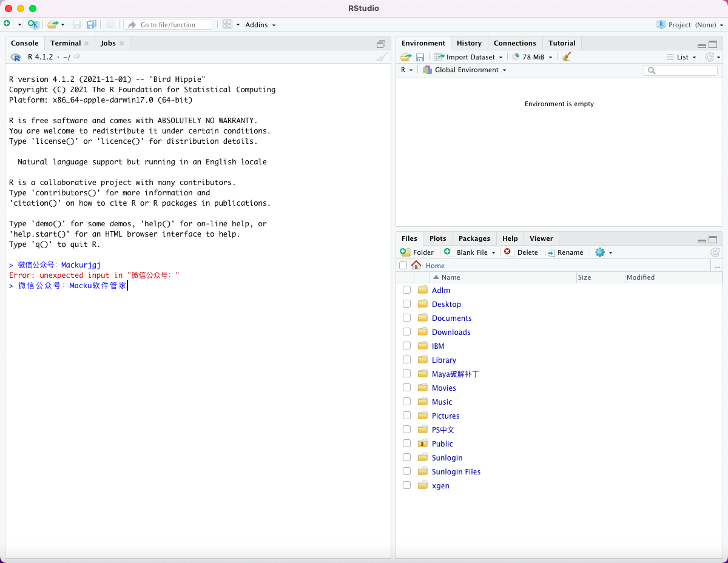728x563 pixels.
Task: Check the Pictures folder checkbox
Action: (x=406, y=416)
